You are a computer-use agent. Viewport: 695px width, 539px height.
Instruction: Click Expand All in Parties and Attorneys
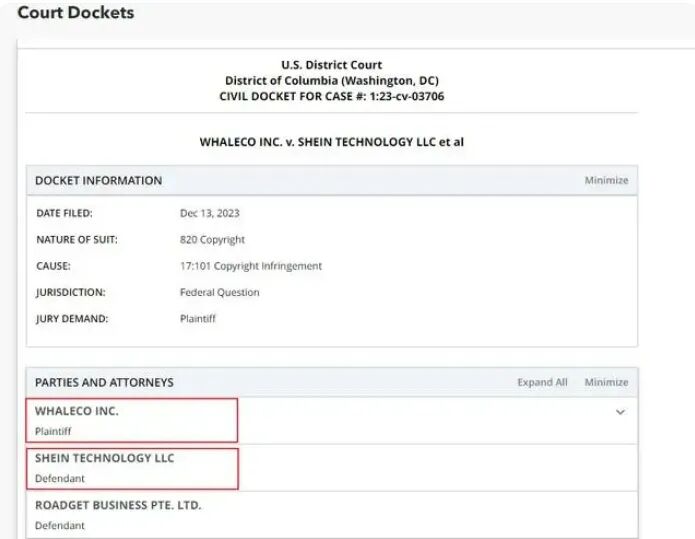[542, 382]
